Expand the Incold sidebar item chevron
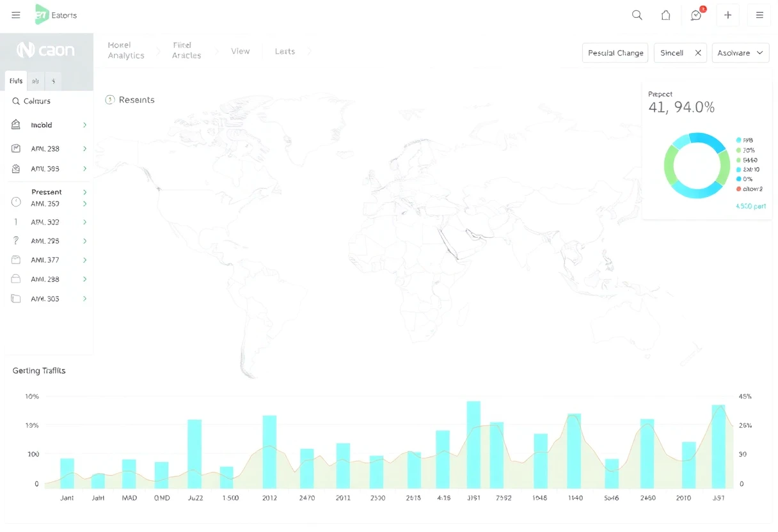 click(x=84, y=125)
